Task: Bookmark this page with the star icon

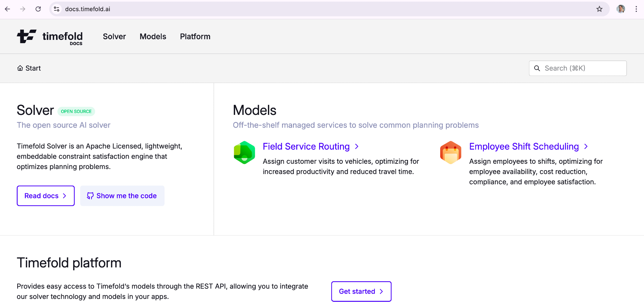Action: point(599,9)
